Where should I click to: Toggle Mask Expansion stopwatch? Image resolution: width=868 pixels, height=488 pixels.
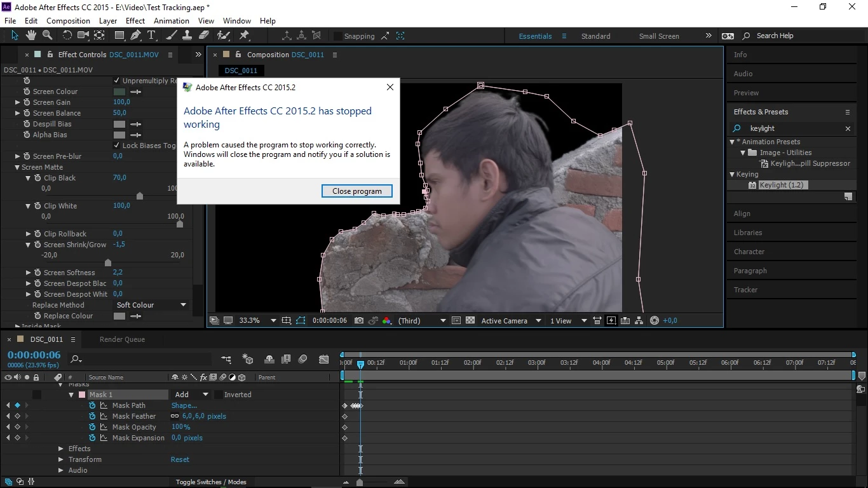pyautogui.click(x=92, y=438)
